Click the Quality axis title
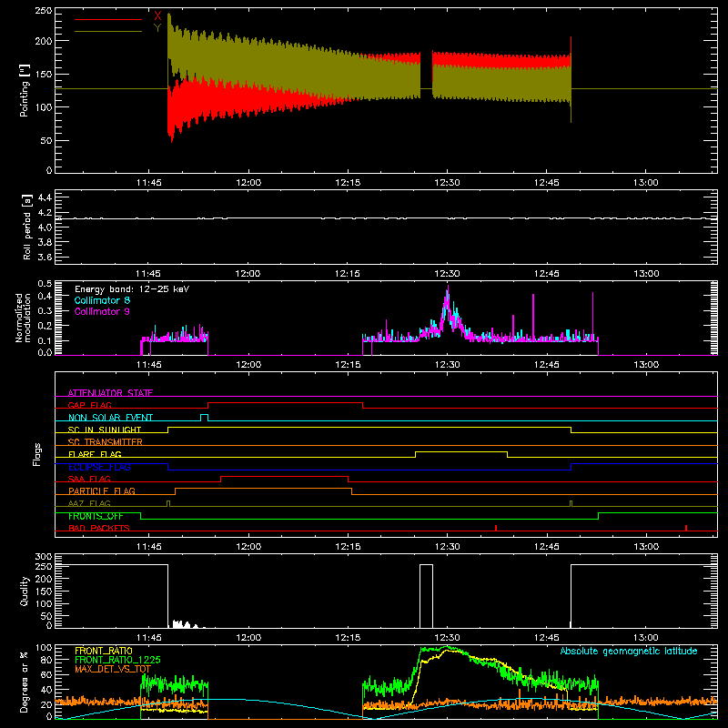 click(25, 591)
